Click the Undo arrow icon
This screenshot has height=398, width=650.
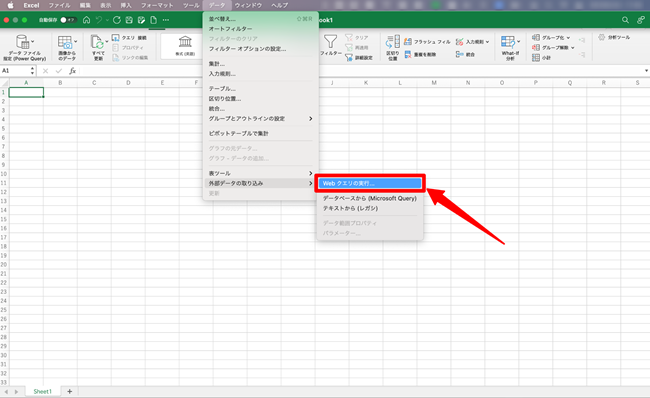pos(99,20)
